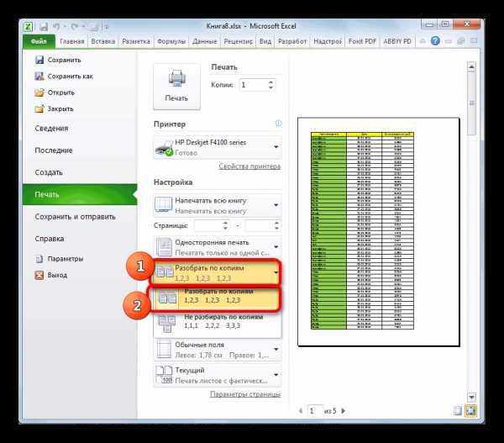Click the first Страницы from-page field

click(x=208, y=225)
